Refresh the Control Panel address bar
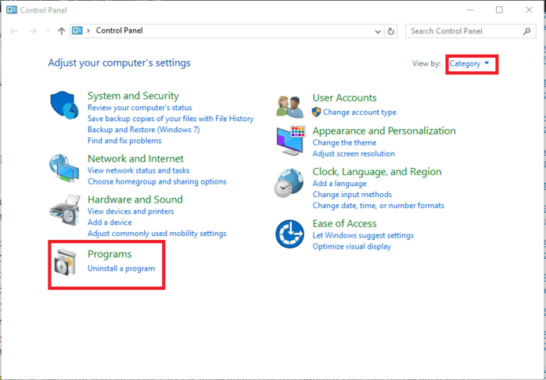 pos(391,31)
